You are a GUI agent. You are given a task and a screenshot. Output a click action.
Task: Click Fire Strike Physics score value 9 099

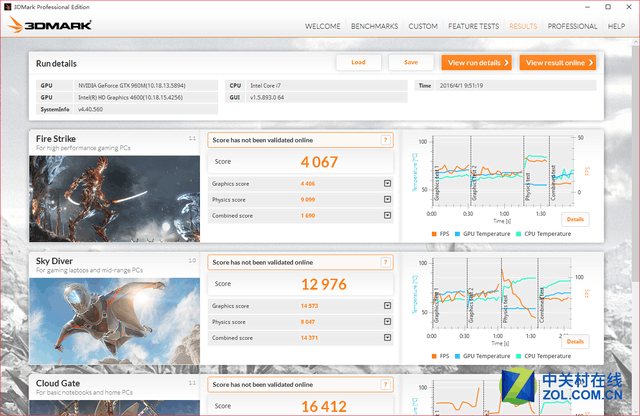point(308,200)
